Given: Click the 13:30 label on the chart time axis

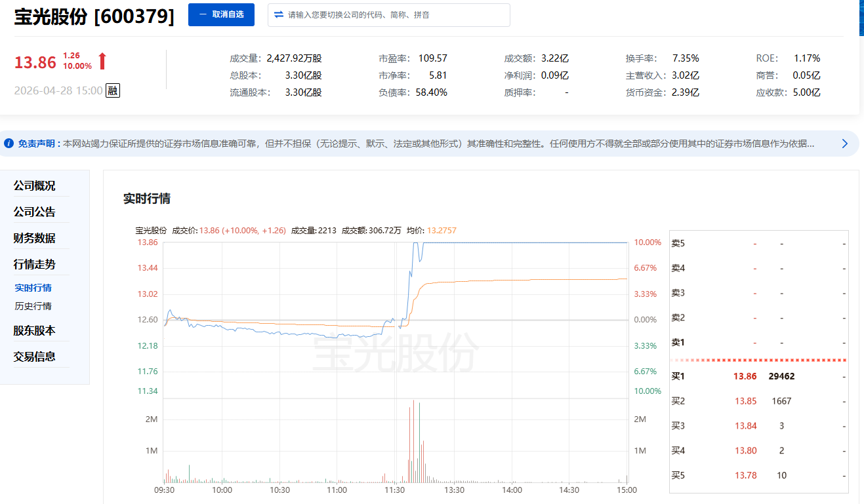Looking at the screenshot, I should pyautogui.click(x=454, y=490).
